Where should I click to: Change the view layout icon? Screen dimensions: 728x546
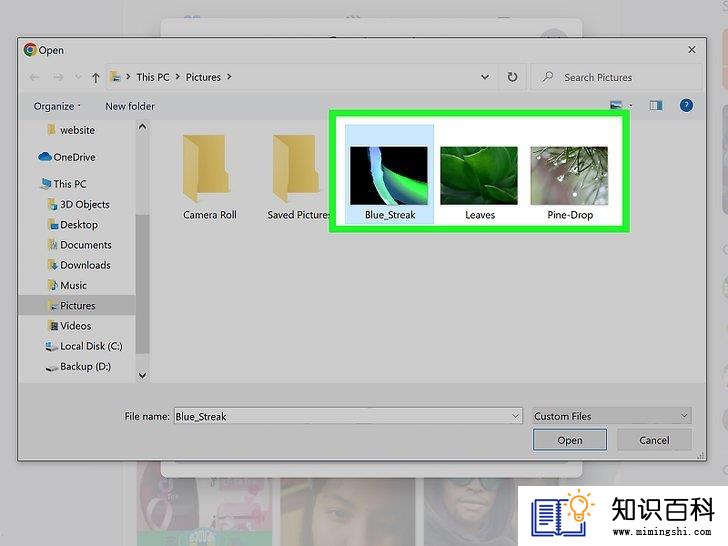[x=616, y=105]
